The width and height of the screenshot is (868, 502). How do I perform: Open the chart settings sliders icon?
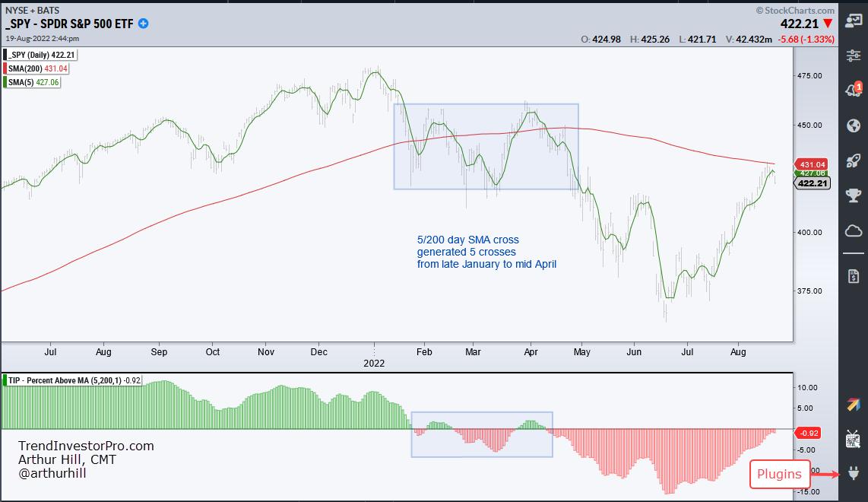pos(853,57)
